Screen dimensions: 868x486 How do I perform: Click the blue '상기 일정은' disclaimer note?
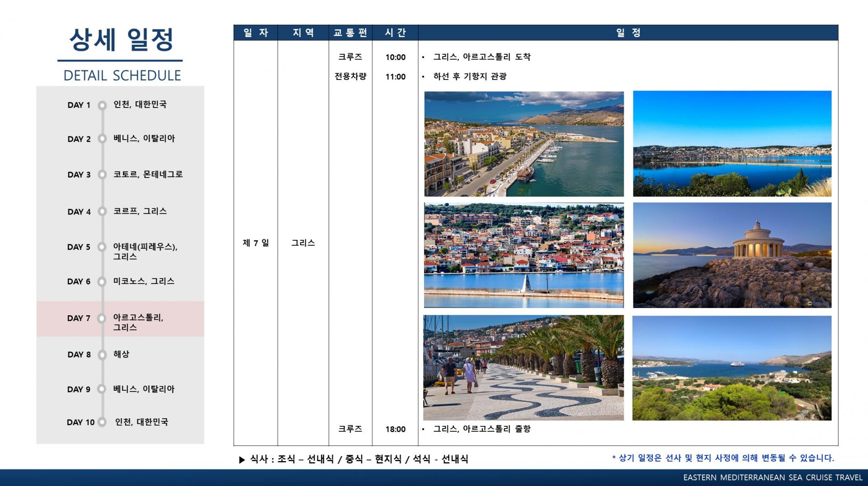click(723, 458)
